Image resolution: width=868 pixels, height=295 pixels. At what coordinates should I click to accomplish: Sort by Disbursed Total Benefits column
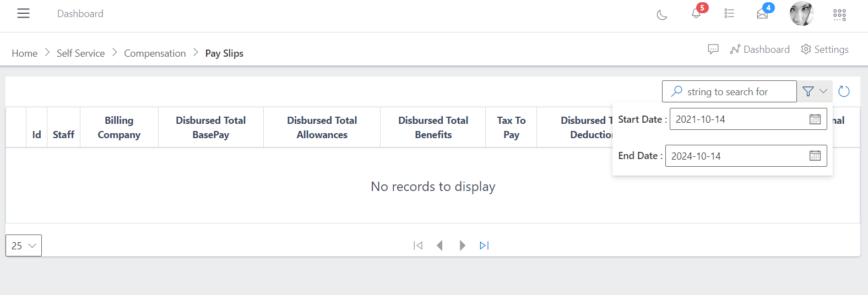[x=433, y=128]
